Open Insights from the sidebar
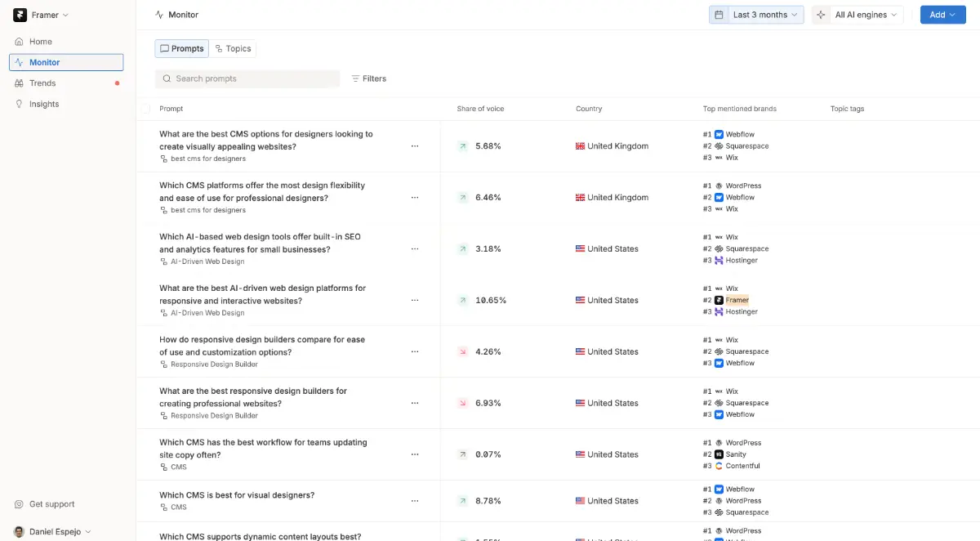The height and width of the screenshot is (541, 980). click(44, 104)
